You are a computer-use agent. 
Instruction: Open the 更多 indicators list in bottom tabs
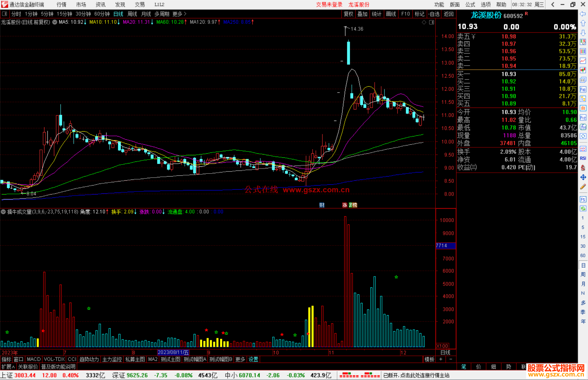point(240,359)
